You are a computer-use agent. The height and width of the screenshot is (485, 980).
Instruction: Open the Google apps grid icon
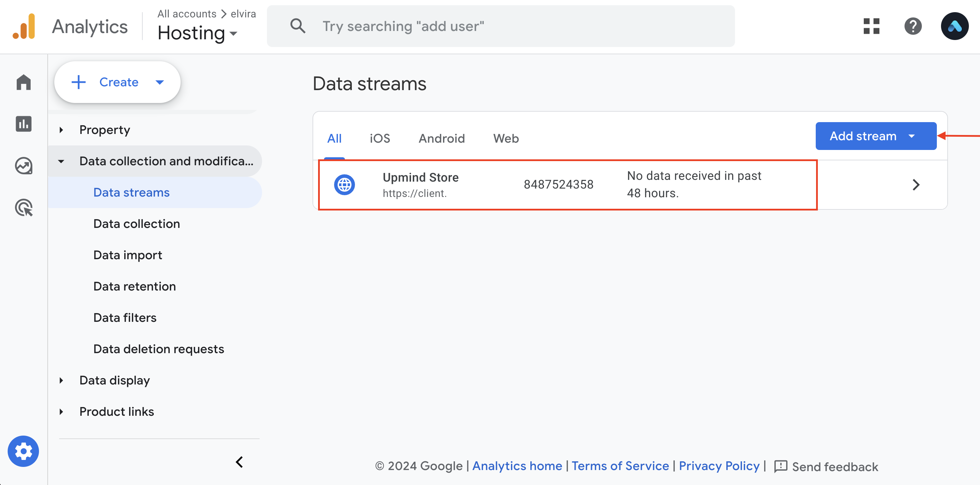click(x=871, y=26)
